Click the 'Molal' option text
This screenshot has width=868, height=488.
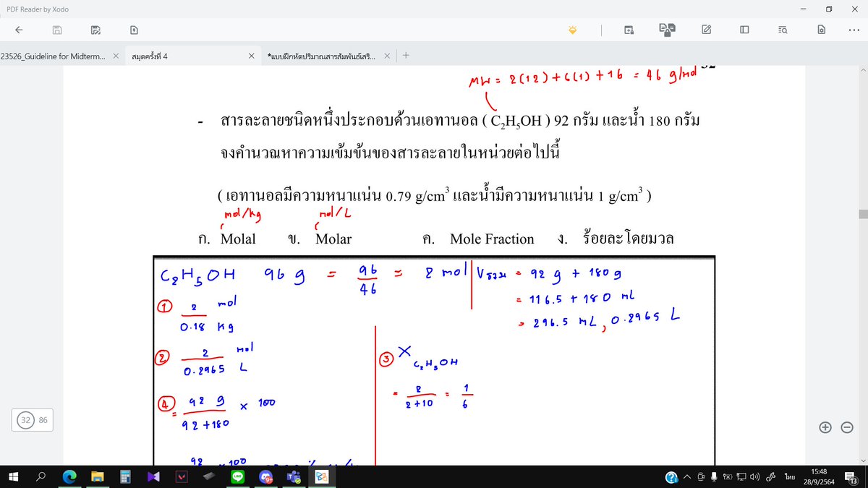pos(238,239)
